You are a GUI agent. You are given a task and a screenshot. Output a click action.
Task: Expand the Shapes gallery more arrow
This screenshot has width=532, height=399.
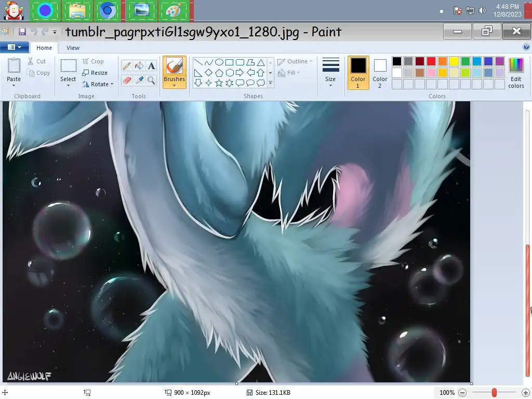pyautogui.click(x=270, y=83)
